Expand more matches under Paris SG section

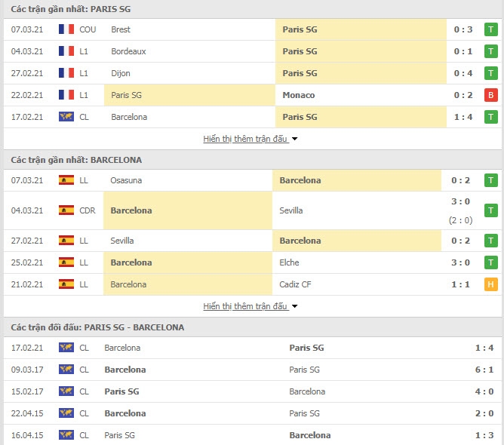coord(245,139)
